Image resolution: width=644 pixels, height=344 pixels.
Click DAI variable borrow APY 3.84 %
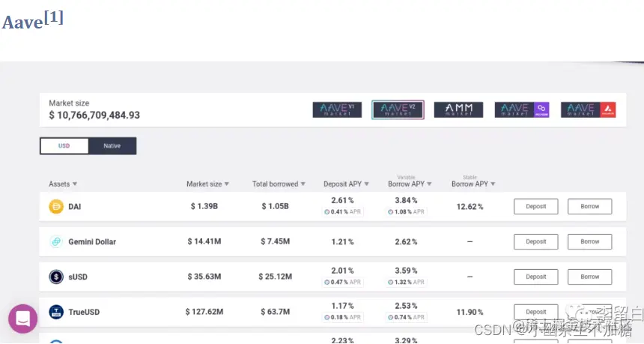click(x=406, y=200)
